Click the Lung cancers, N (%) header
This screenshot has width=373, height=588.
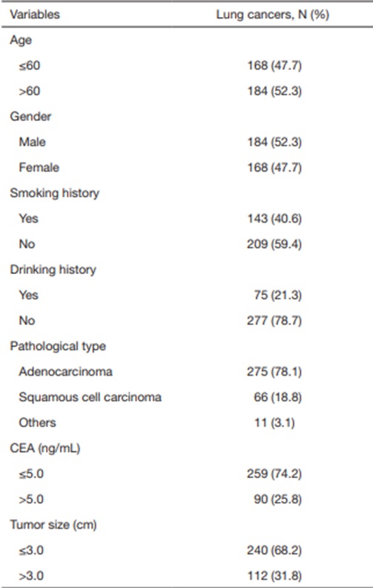coord(273,15)
